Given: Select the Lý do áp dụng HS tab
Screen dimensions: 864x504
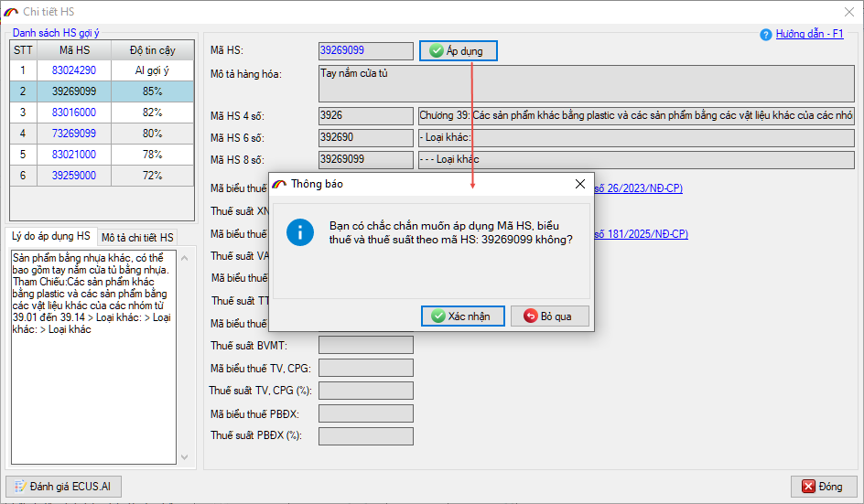Looking at the screenshot, I should pos(51,237).
